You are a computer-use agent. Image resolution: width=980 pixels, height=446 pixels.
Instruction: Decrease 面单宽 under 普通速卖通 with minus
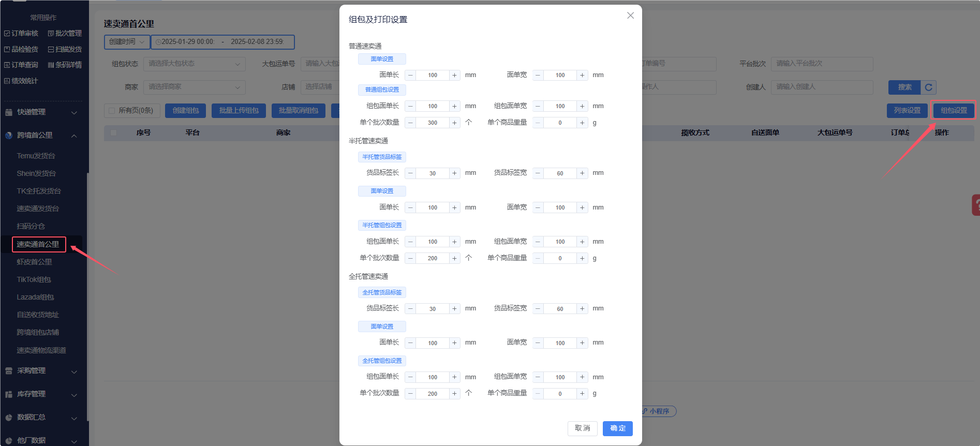pyautogui.click(x=538, y=76)
